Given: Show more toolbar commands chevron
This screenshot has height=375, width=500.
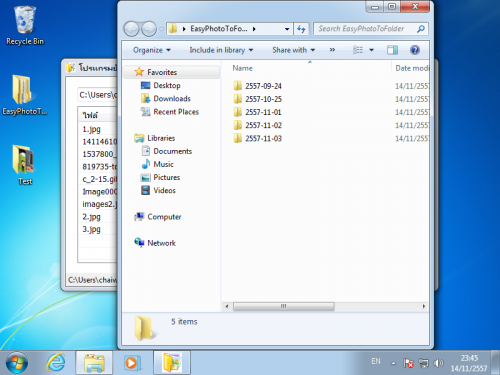Looking at the screenshot, I should (x=332, y=50).
